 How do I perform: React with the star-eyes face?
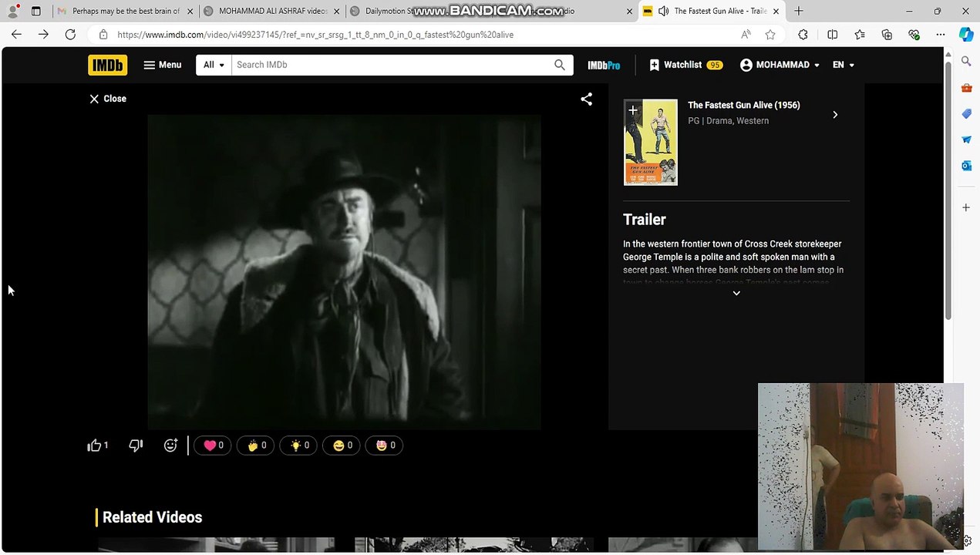tap(385, 446)
